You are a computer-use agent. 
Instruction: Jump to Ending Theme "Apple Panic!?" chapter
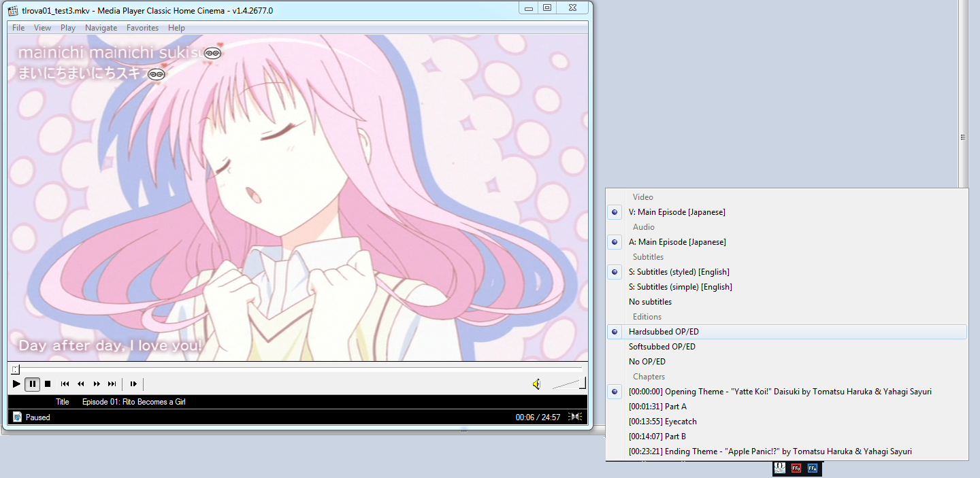787,451
